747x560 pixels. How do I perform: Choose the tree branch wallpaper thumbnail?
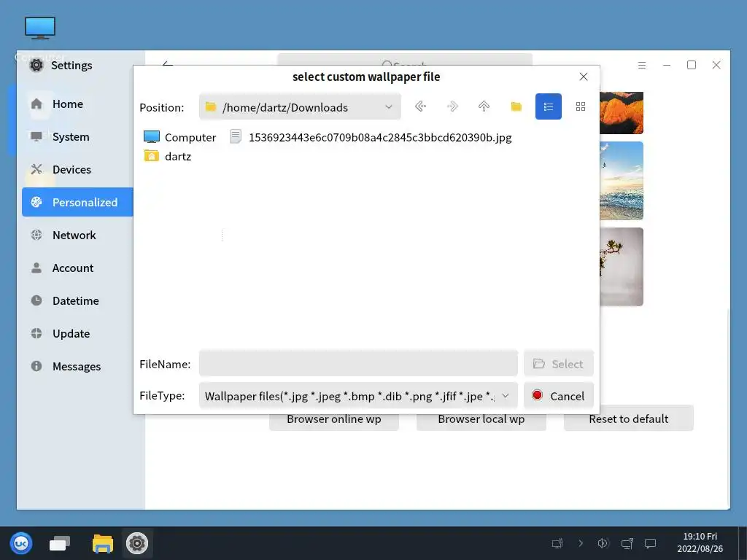622,267
